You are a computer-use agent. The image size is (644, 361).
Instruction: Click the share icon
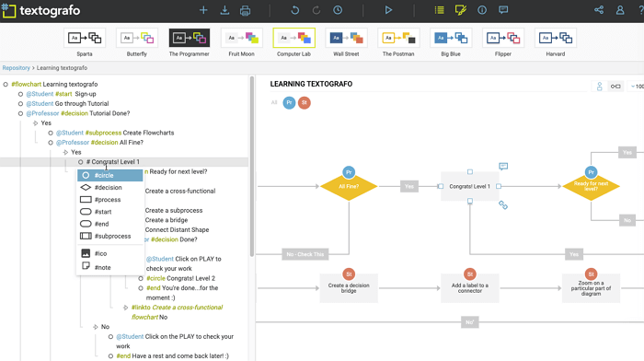point(599,10)
